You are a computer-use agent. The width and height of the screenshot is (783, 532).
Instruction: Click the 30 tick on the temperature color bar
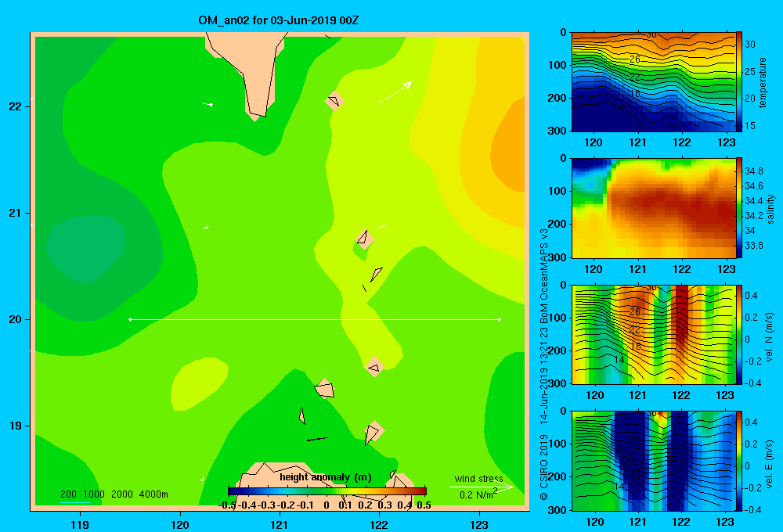[x=750, y=45]
